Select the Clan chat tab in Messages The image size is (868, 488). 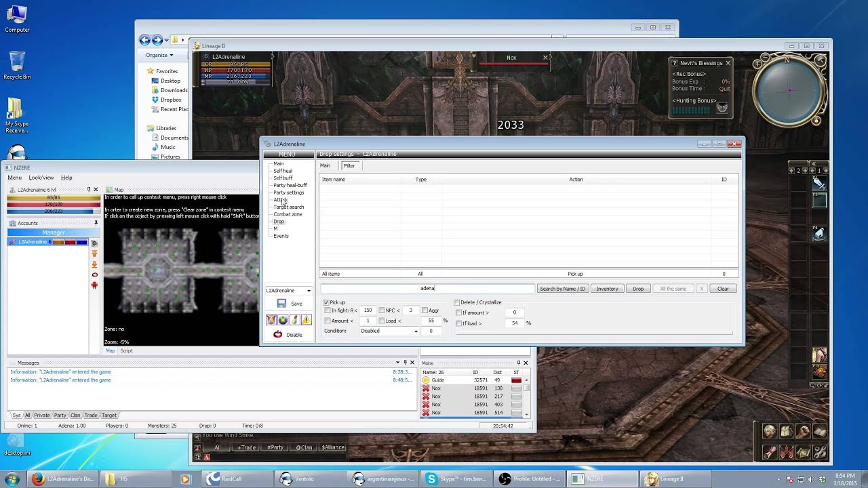click(75, 415)
